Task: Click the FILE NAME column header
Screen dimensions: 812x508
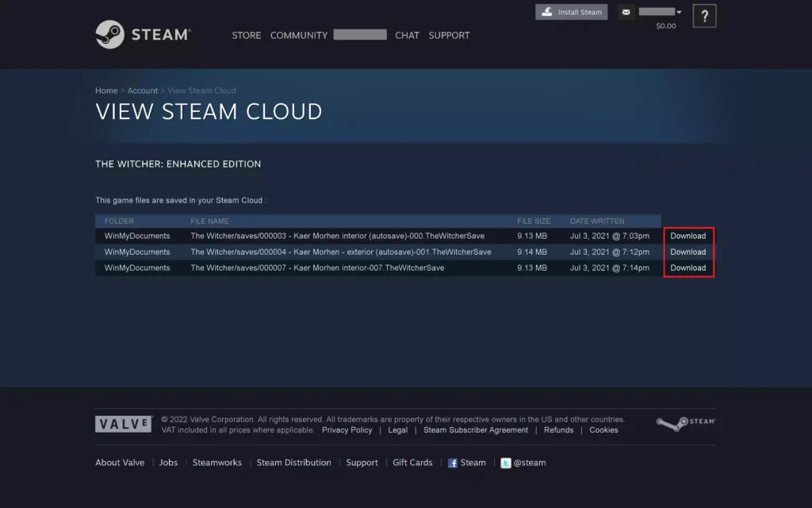Action: tap(209, 221)
